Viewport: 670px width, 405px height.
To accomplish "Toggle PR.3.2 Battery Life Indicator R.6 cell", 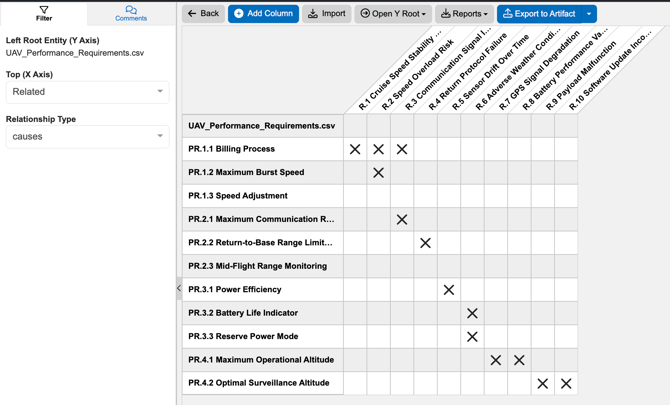I will 473,313.
